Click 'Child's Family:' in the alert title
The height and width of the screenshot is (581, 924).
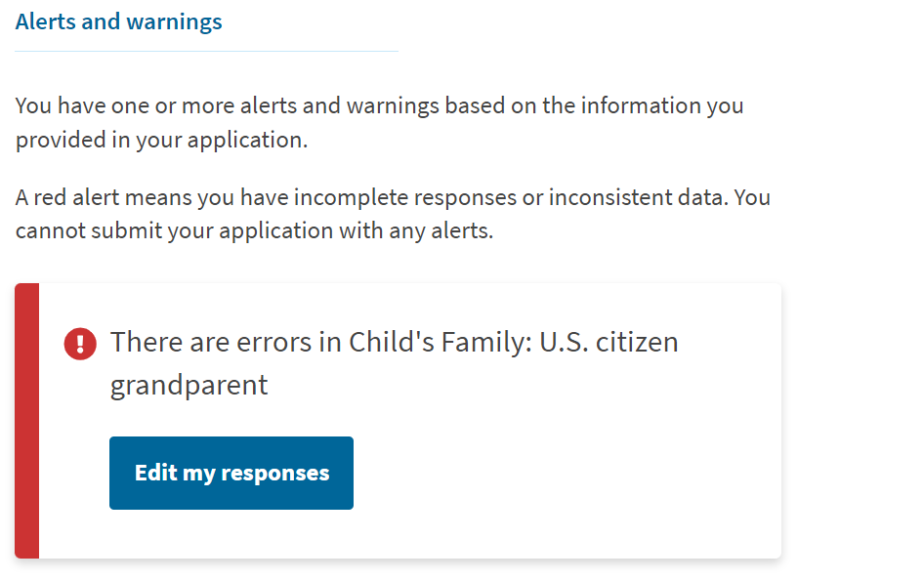click(x=441, y=343)
